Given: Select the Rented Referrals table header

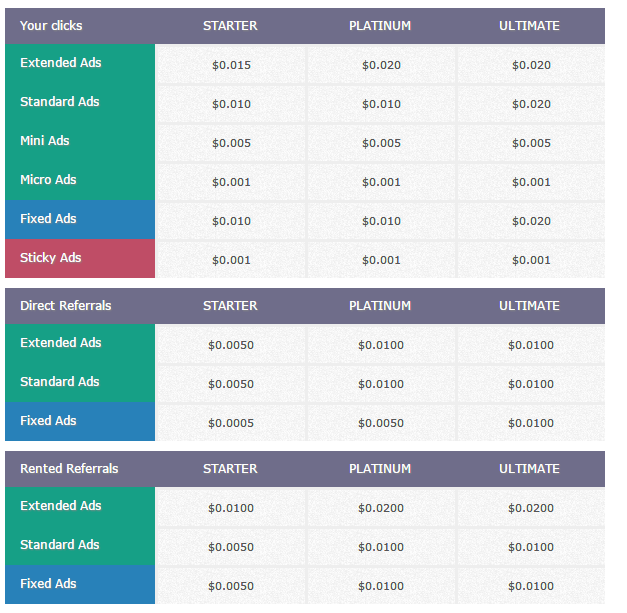Looking at the screenshot, I should pyautogui.click(x=69, y=469).
